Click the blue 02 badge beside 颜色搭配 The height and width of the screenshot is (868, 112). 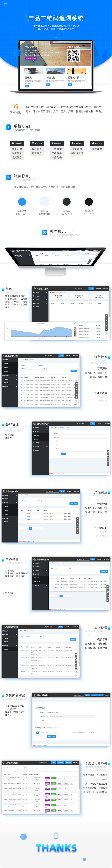8,177
